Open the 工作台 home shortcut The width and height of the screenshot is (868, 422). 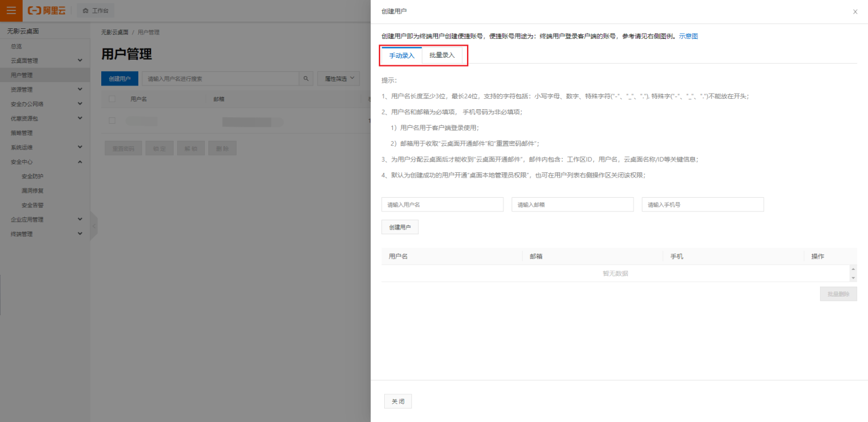[x=95, y=10]
